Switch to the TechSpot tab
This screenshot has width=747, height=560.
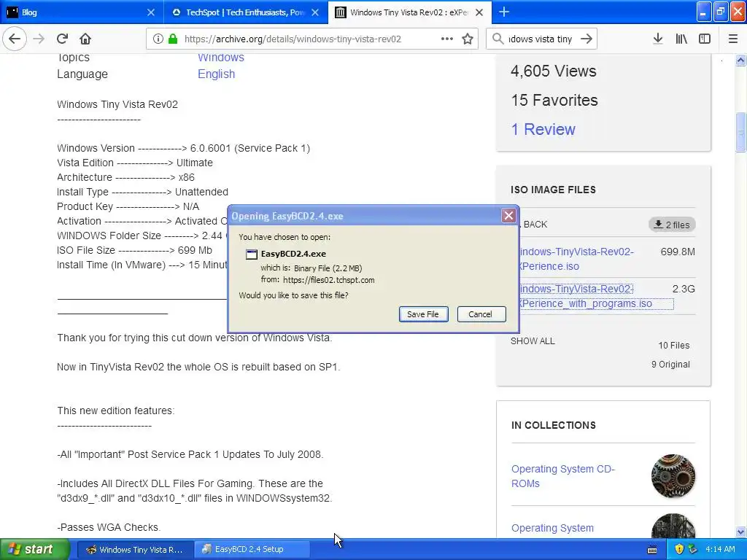(x=246, y=12)
